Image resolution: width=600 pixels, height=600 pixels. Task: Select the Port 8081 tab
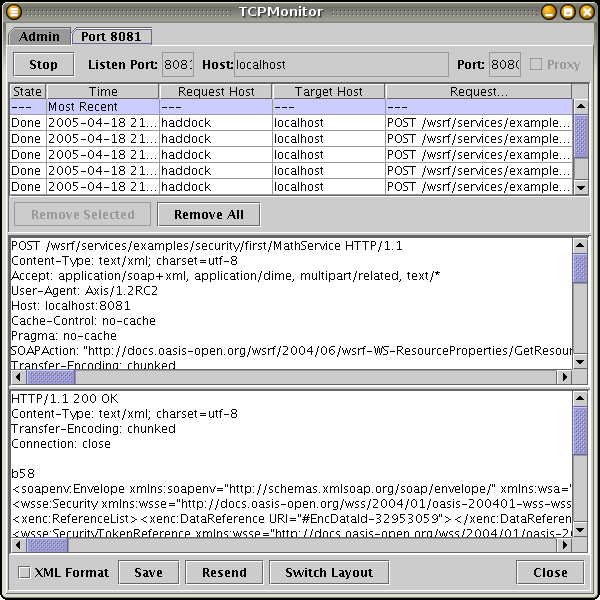[111, 36]
